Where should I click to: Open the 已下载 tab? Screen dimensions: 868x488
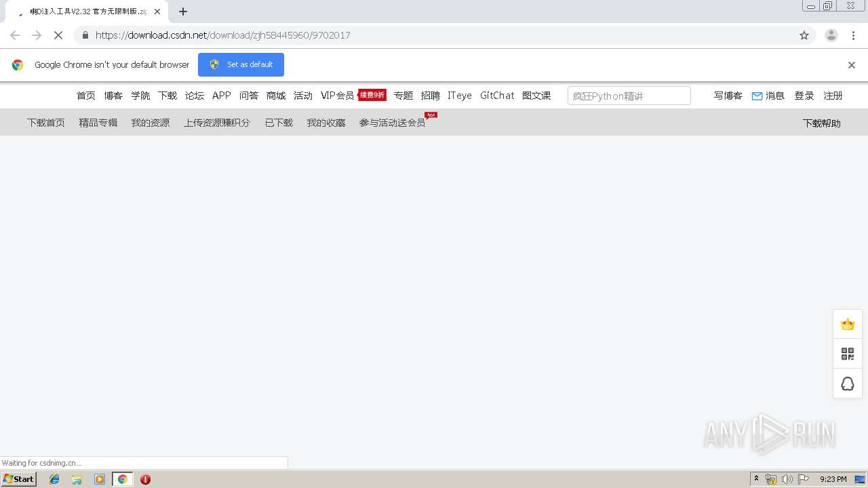tap(279, 123)
